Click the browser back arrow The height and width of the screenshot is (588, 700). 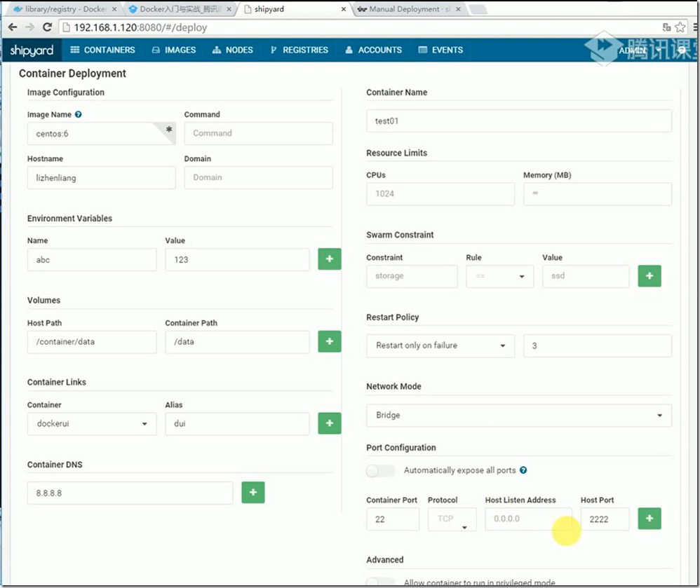pyautogui.click(x=13, y=27)
